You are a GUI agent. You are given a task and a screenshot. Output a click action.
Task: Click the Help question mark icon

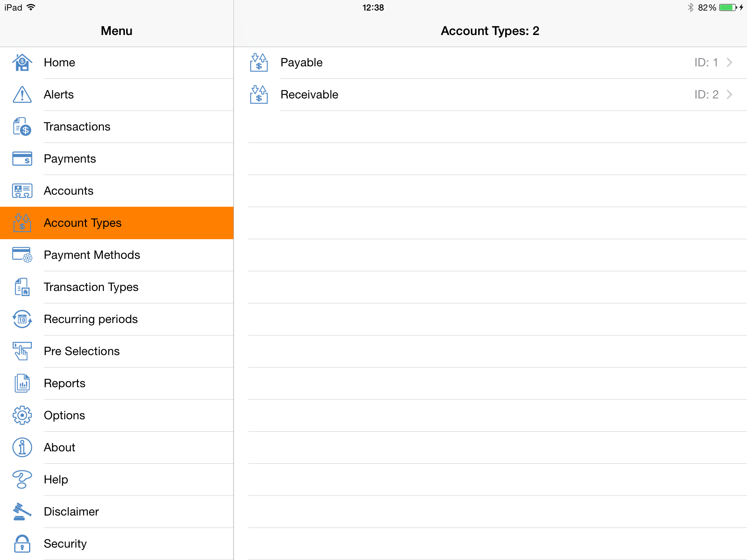tap(22, 479)
